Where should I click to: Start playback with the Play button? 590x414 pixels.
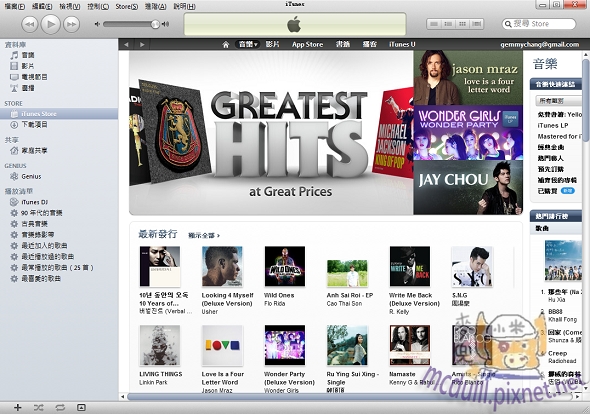click(50, 24)
